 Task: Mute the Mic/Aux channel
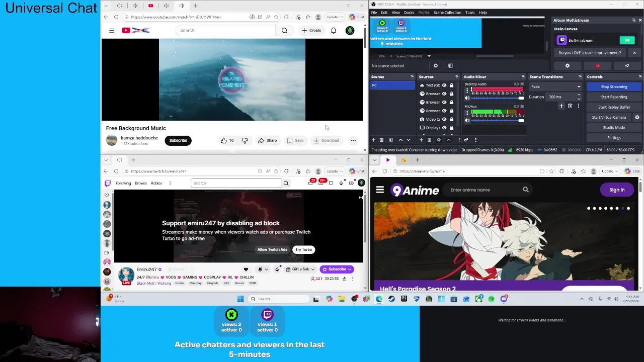(x=467, y=120)
